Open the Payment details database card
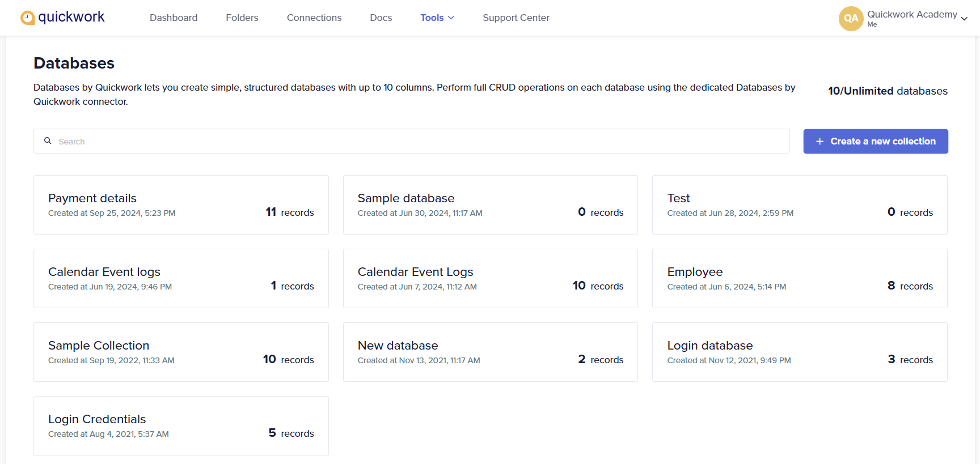This screenshot has height=464, width=980. pos(181,205)
